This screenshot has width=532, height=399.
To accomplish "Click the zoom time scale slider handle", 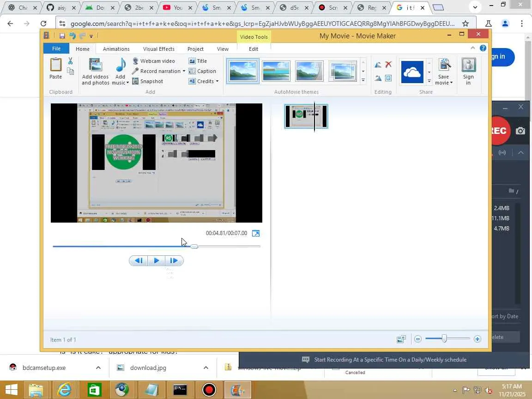I will tap(444, 339).
